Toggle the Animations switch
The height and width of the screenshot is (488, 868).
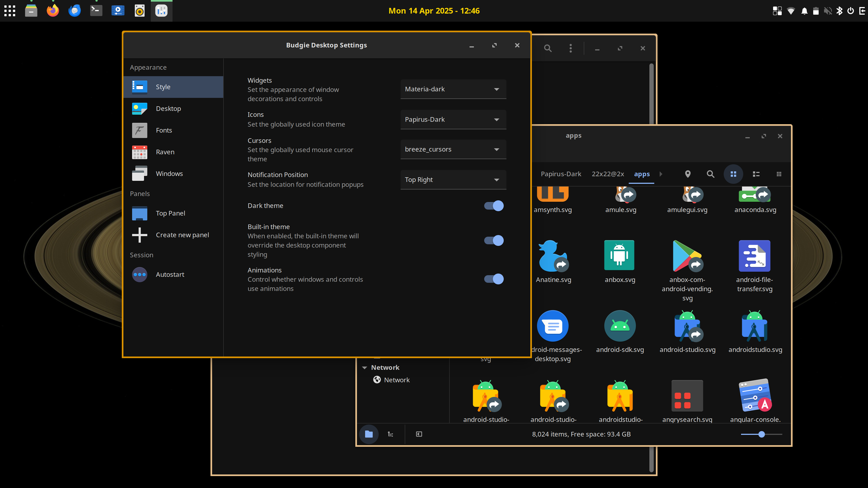(x=494, y=279)
